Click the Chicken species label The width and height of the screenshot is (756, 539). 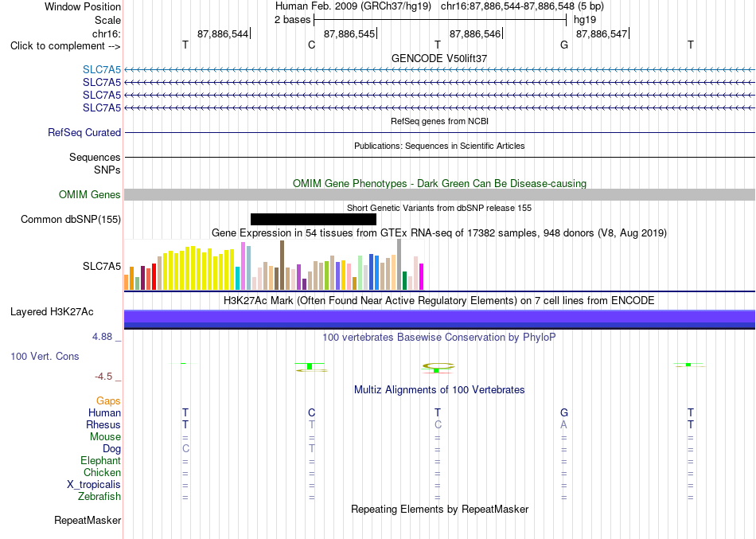point(102,472)
